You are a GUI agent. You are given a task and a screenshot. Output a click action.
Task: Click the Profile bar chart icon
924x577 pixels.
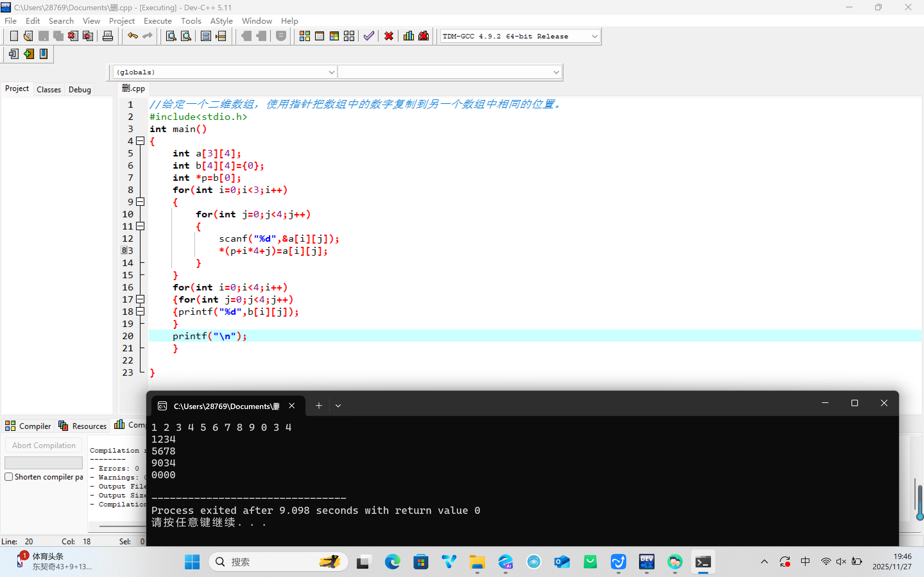tap(408, 36)
